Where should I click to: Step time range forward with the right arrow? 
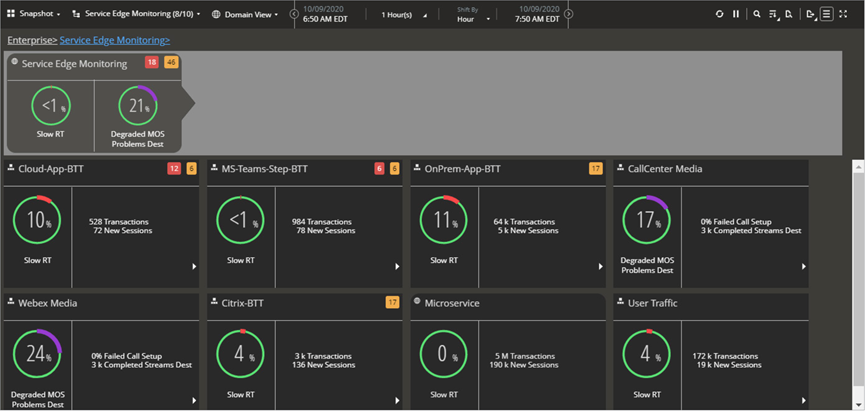pyautogui.click(x=568, y=14)
